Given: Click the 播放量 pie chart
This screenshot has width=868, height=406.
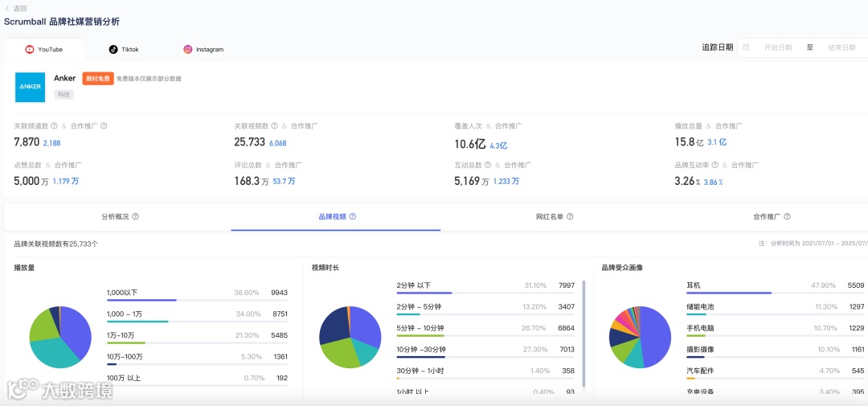Looking at the screenshot, I should click(59, 337).
